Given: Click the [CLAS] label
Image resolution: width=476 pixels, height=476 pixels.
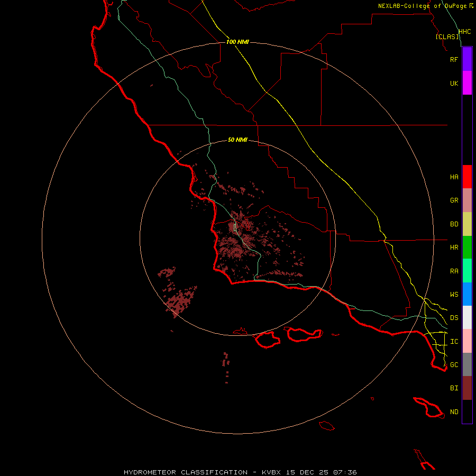Looking at the screenshot, I should pos(447,36).
